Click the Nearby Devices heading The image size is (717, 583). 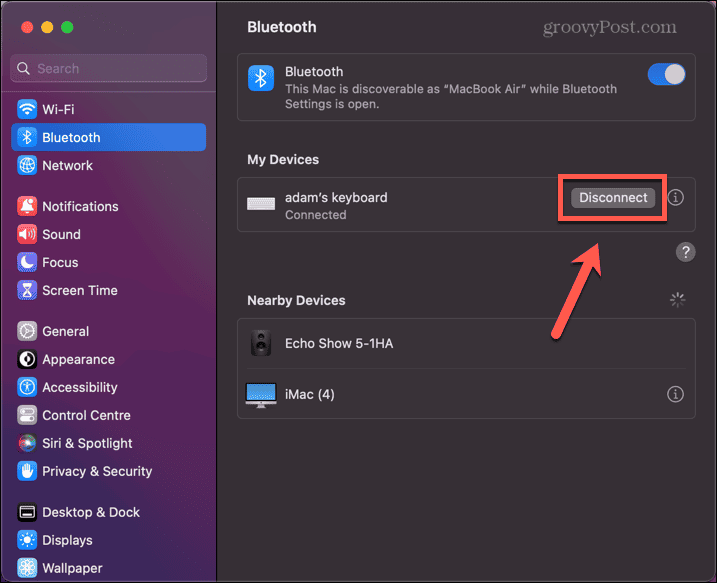[296, 300]
